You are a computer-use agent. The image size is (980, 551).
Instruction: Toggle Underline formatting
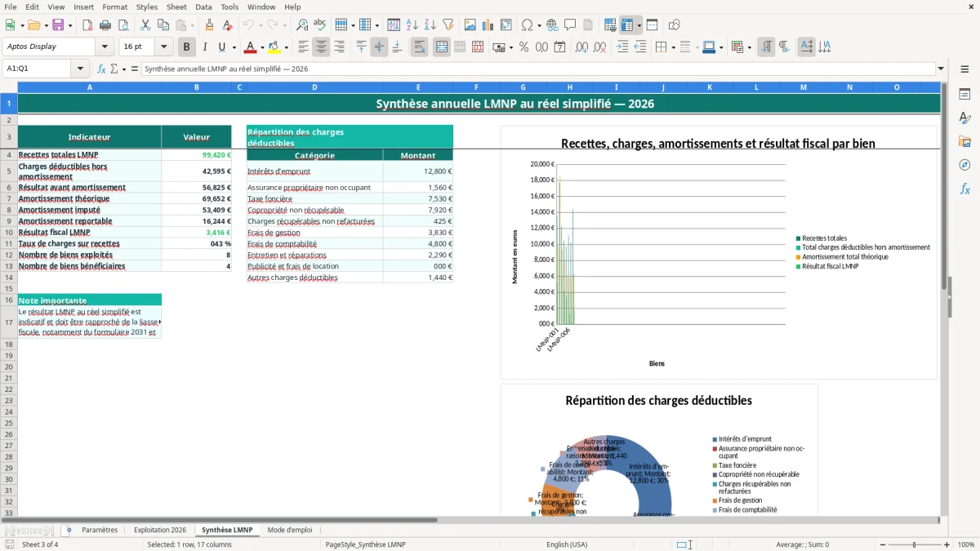(x=221, y=47)
